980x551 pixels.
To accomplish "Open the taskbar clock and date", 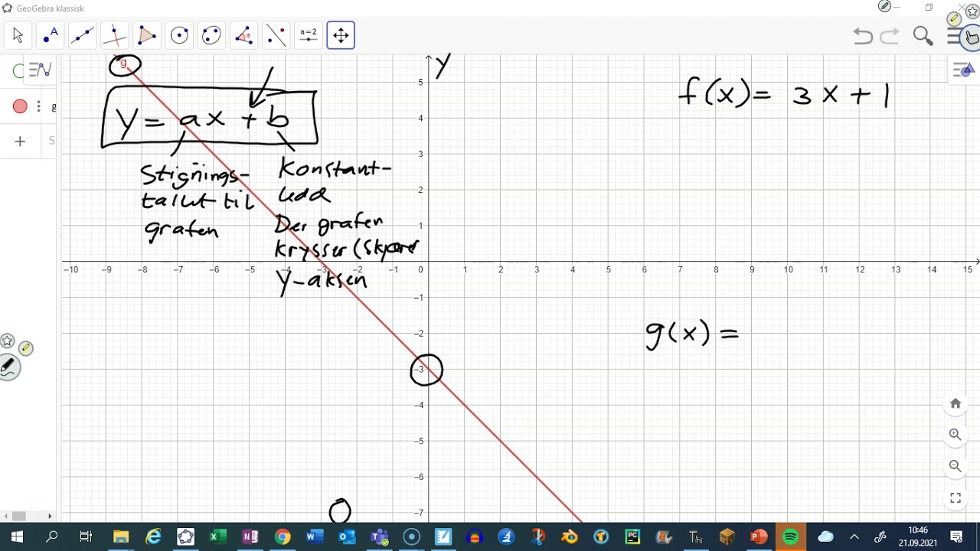I will click(918, 536).
